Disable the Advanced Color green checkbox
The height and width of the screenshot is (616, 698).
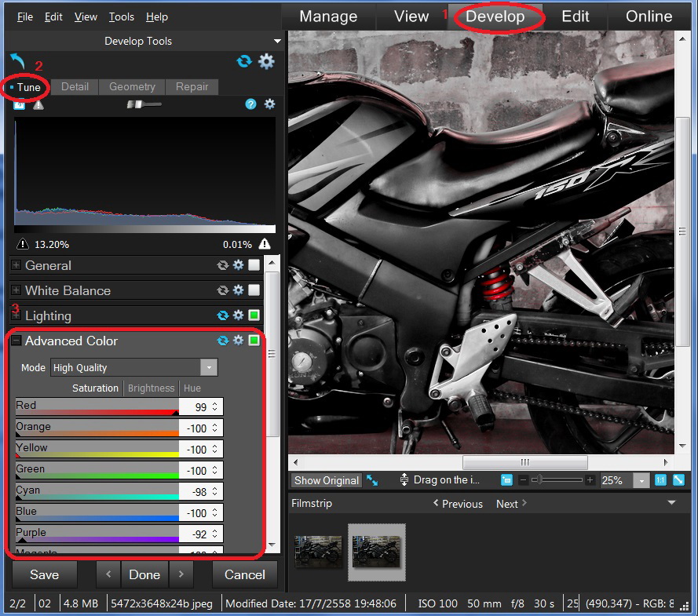click(x=254, y=341)
